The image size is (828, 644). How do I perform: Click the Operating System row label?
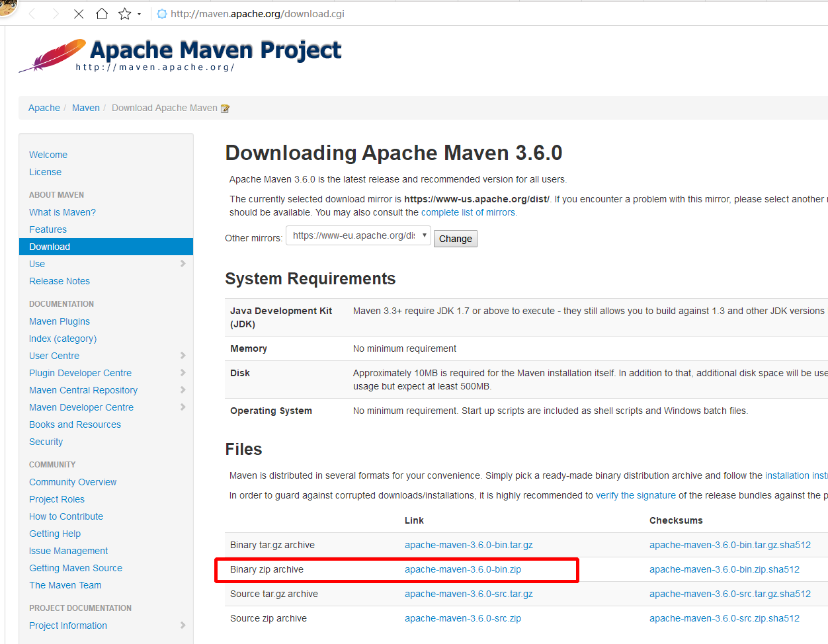271,411
